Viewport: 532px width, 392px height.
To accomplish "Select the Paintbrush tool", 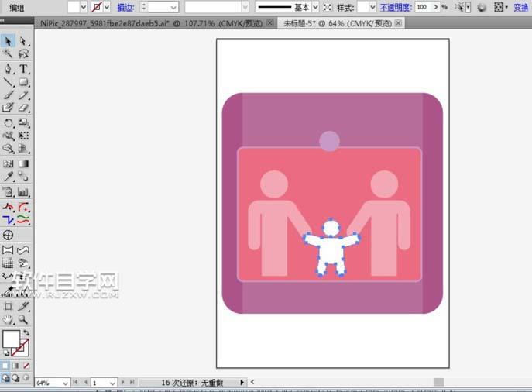I will click(x=8, y=95).
